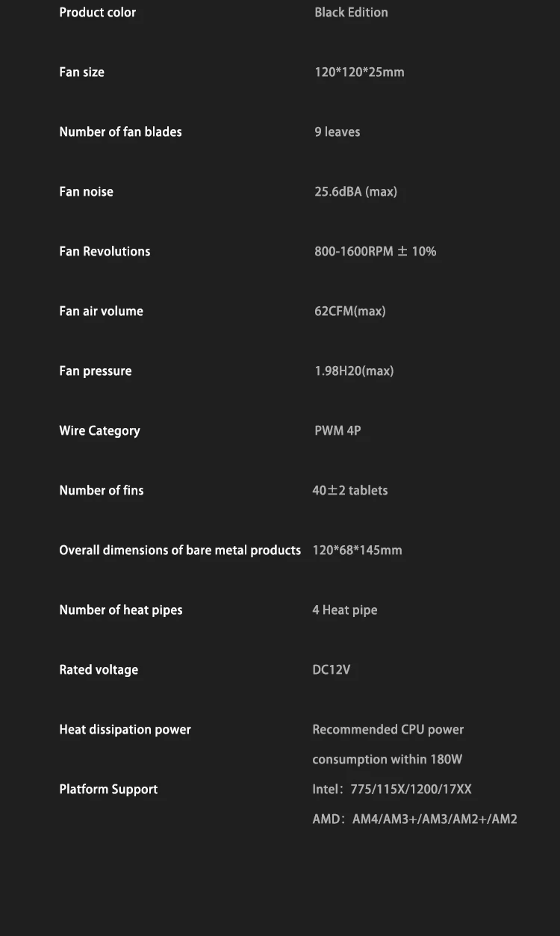Click the "Number of fan blades" label
The height and width of the screenshot is (936, 560).
pyautogui.click(x=120, y=132)
